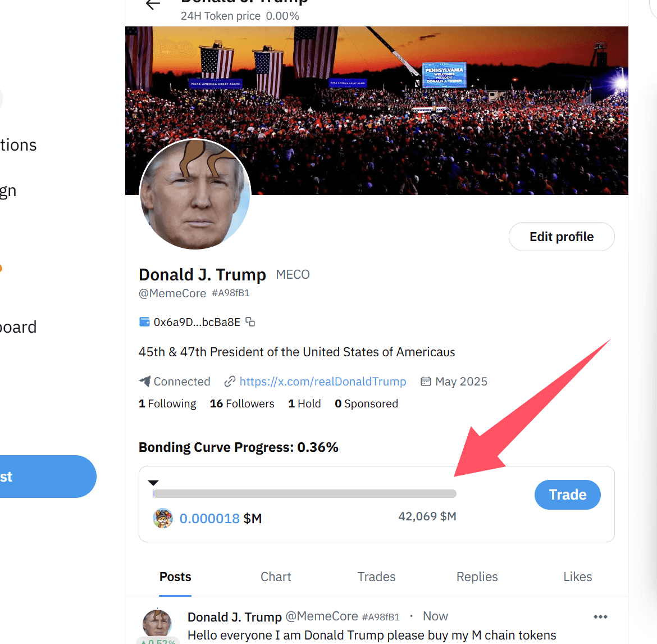Click the bonding curve progress bar
The width and height of the screenshot is (657, 644).
[304, 494]
